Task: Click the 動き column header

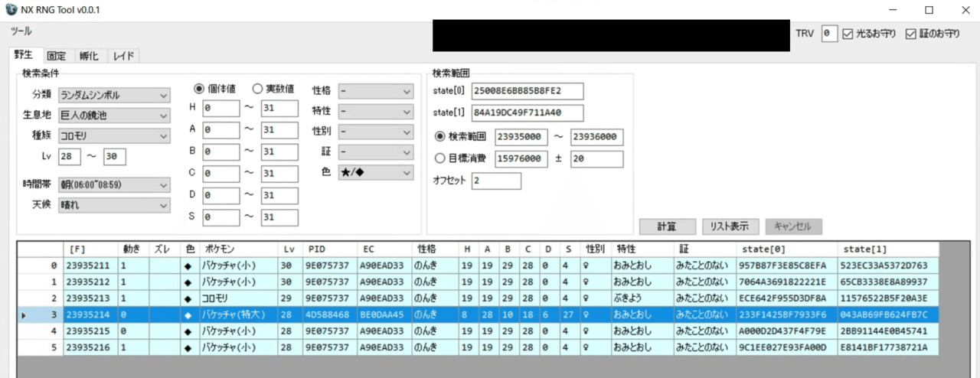Action: tap(133, 249)
